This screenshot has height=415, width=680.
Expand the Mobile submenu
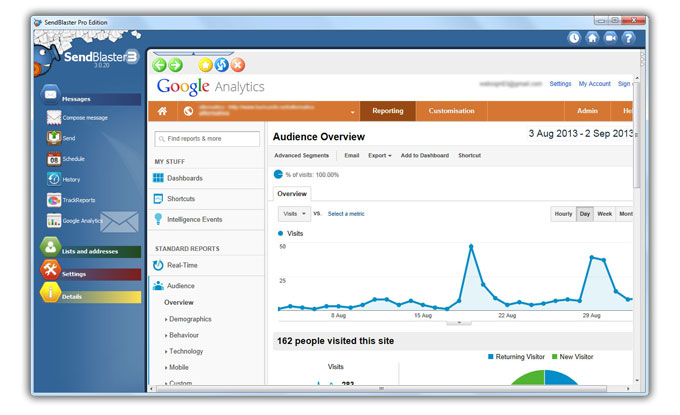(x=177, y=367)
